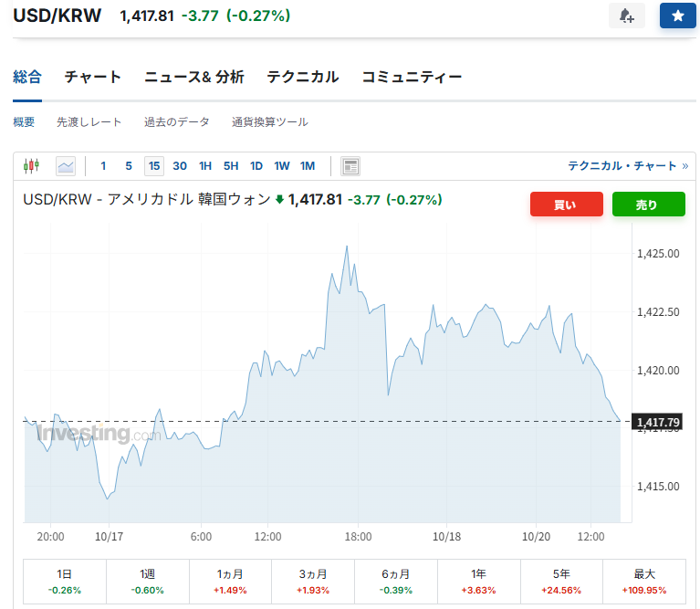The width and height of the screenshot is (700, 609).
Task: Switch to the コミュニティー tab
Action: pos(412,77)
